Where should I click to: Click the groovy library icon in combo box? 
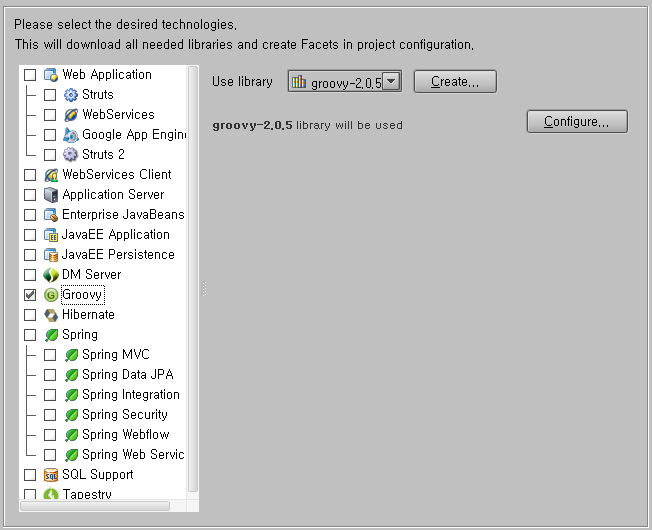[x=299, y=81]
